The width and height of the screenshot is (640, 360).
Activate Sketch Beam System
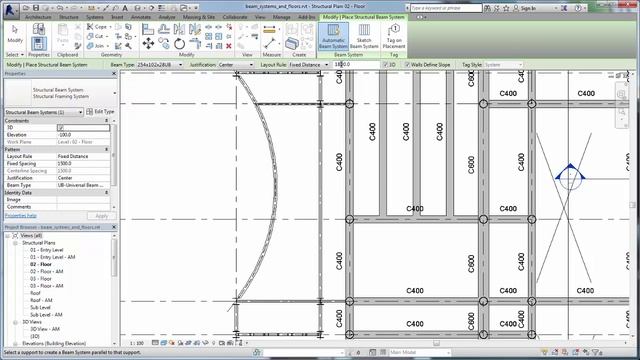pos(364,36)
